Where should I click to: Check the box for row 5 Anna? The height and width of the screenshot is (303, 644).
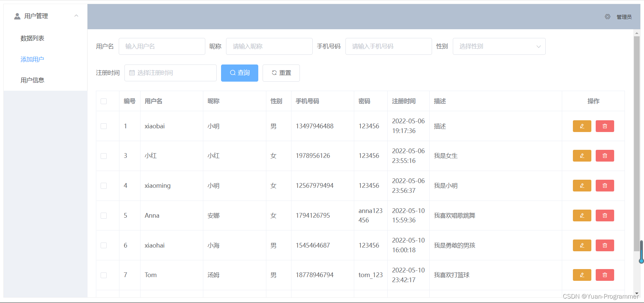(x=104, y=215)
